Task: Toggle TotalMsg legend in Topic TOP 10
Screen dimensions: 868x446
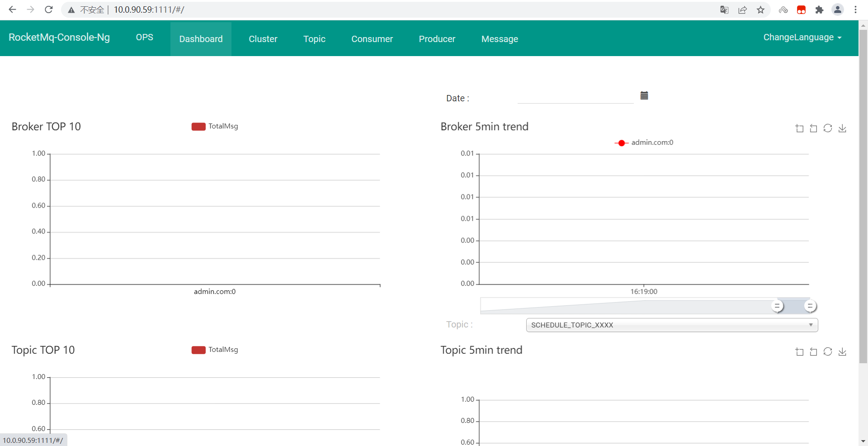Action: click(x=215, y=350)
